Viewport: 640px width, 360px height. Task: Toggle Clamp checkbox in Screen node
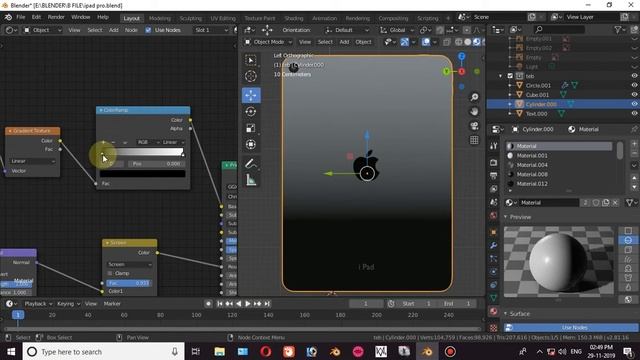click(110, 273)
